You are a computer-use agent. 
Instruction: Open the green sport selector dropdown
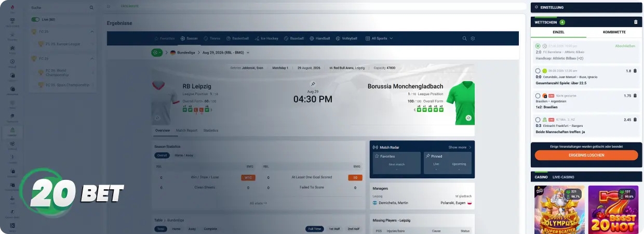point(157,53)
